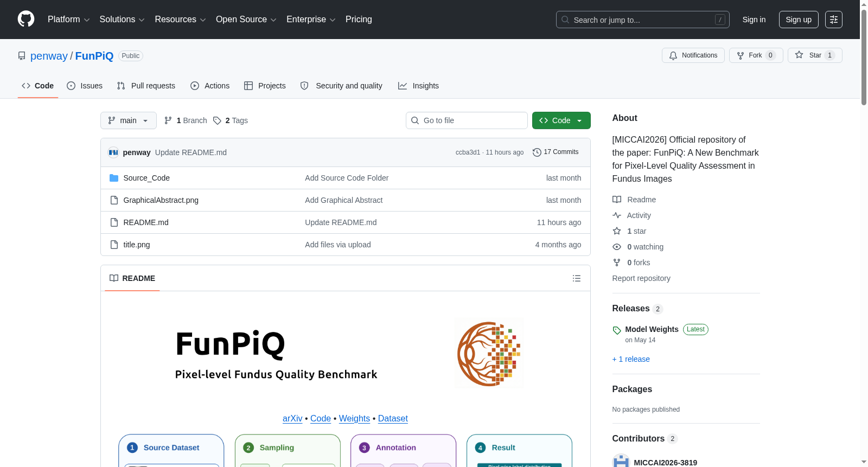868x467 pixels.
Task: Click the Report repository link
Action: tap(641, 278)
